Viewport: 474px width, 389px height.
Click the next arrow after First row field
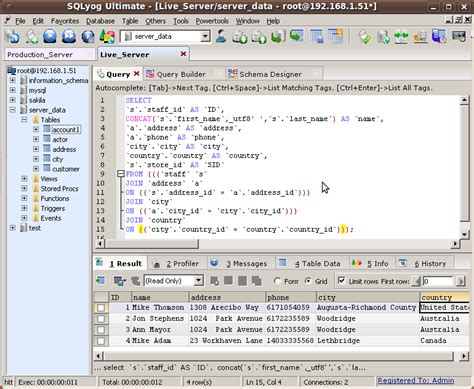[461, 281]
